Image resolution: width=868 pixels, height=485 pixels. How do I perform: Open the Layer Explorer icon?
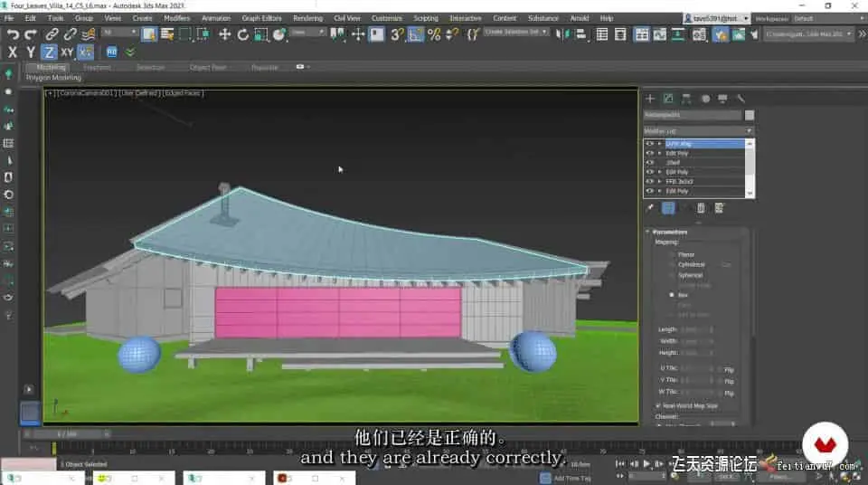620,34
